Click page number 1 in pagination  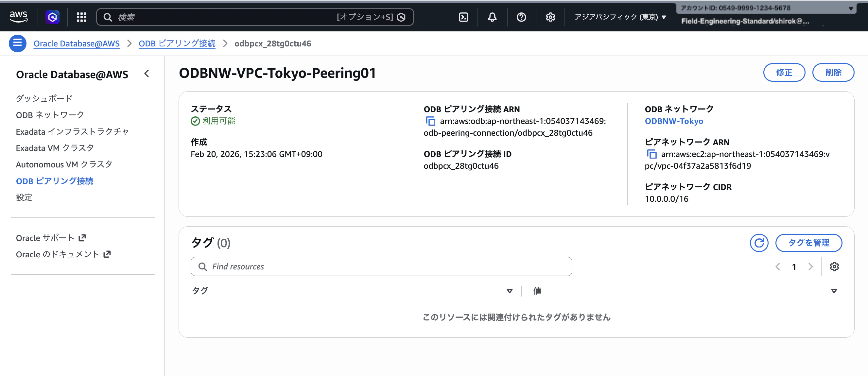coord(794,266)
